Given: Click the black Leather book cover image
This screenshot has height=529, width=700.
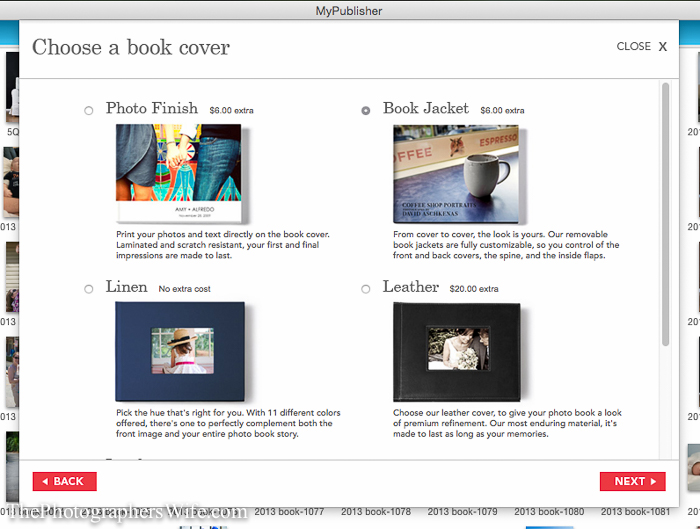Looking at the screenshot, I should (x=457, y=352).
